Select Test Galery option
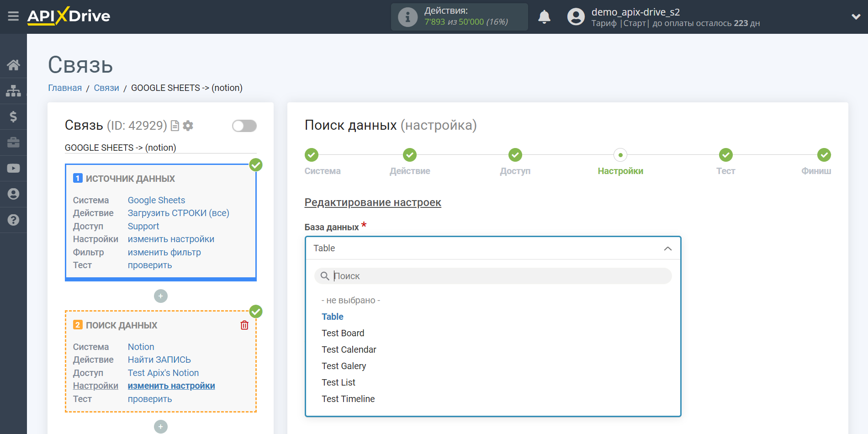This screenshot has height=434, width=868. (344, 366)
